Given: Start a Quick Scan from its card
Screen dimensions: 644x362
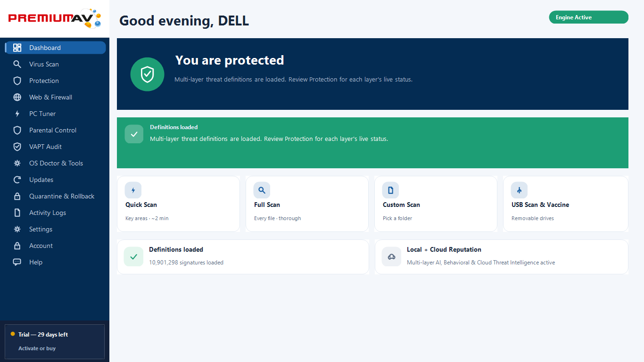Looking at the screenshot, I should tap(178, 204).
